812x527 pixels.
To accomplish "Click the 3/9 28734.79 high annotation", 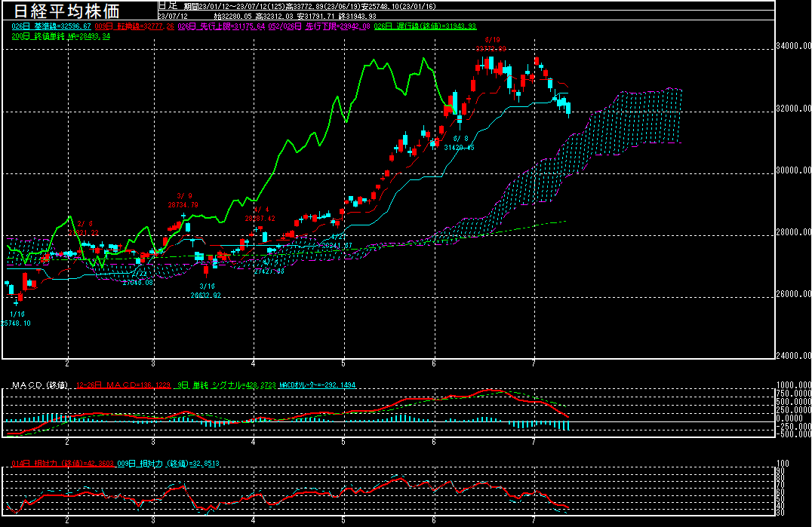I will 183,201.
